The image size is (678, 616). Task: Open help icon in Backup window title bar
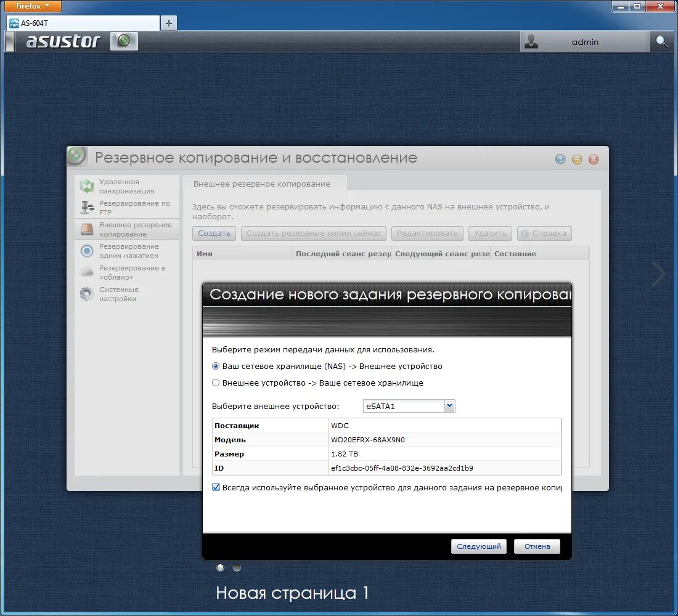pos(560,160)
